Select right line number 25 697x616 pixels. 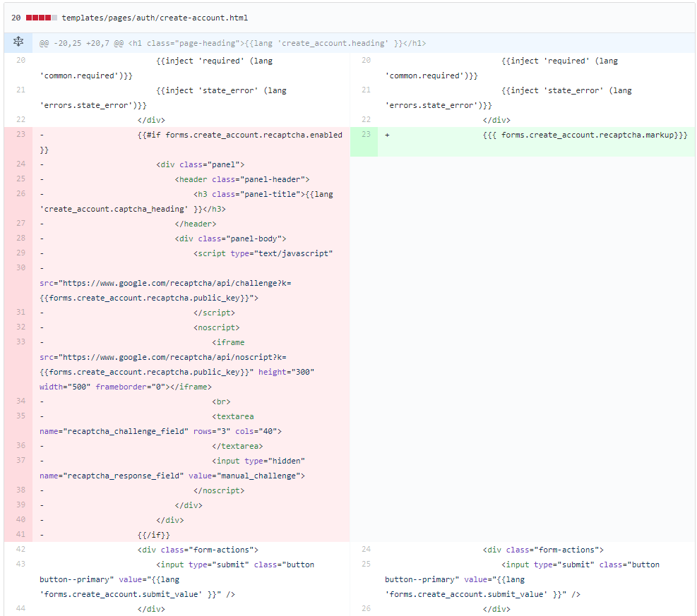tap(366, 564)
